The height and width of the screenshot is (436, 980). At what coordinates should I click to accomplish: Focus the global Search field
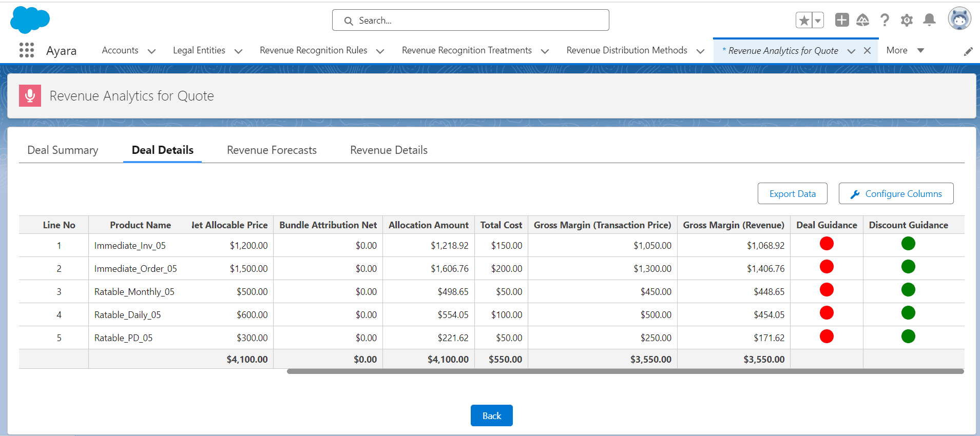[471, 21]
